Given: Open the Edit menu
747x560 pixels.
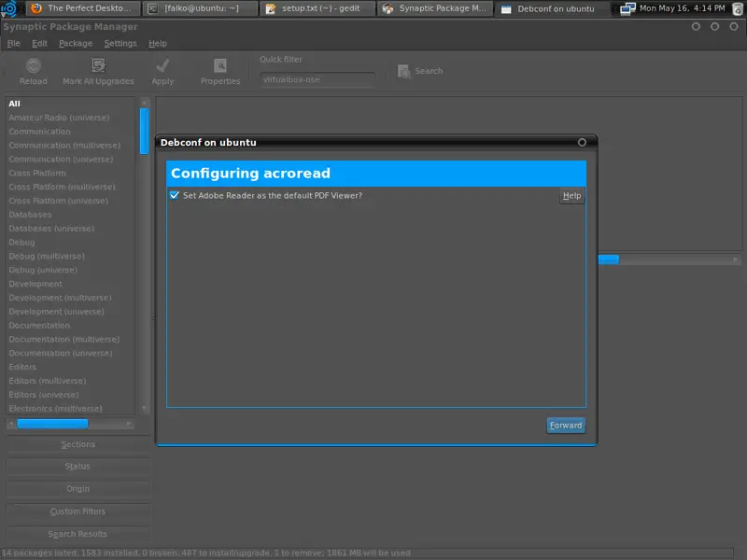Looking at the screenshot, I should (x=39, y=43).
